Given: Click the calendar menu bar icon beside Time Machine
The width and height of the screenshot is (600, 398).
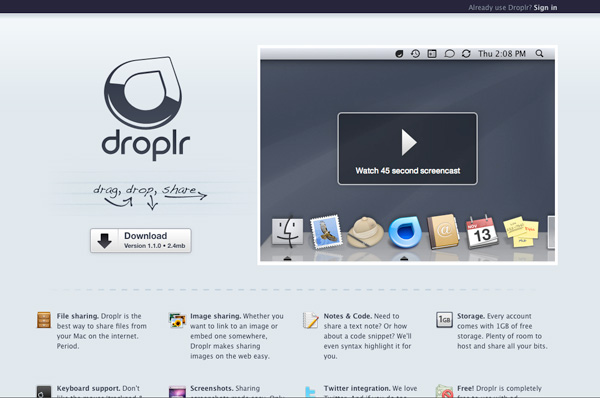Looking at the screenshot, I should [x=432, y=54].
